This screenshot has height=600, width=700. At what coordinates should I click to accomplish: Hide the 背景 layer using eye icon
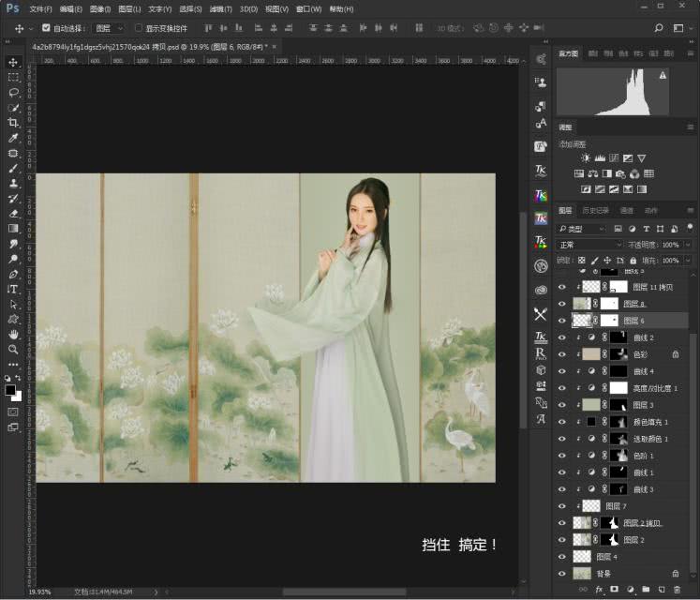[x=562, y=573]
